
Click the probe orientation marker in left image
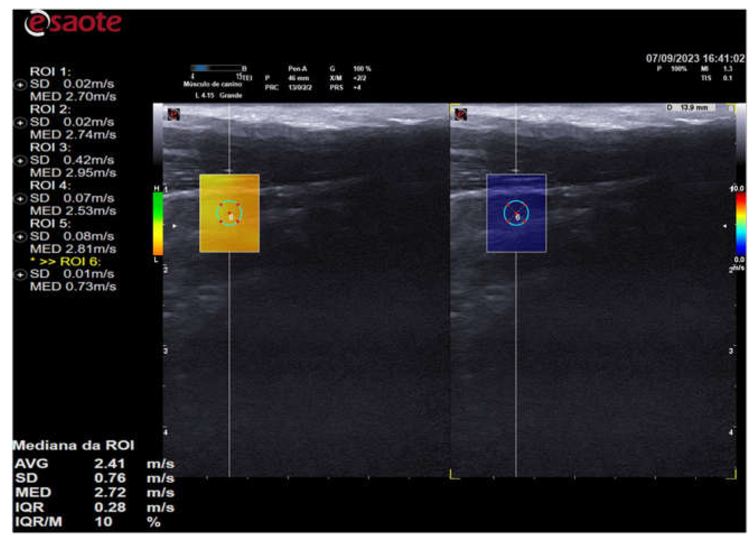pyautogui.click(x=174, y=114)
